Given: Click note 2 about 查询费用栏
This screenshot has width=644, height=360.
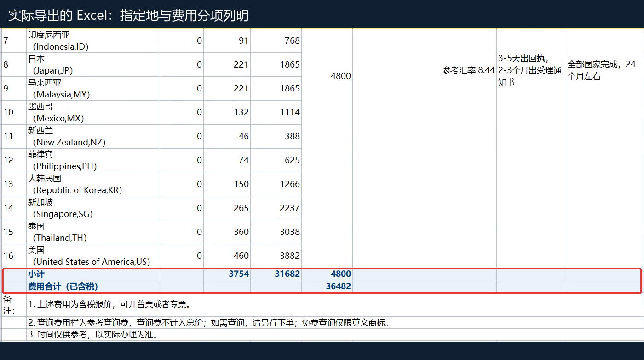Looking at the screenshot, I should (335, 323).
